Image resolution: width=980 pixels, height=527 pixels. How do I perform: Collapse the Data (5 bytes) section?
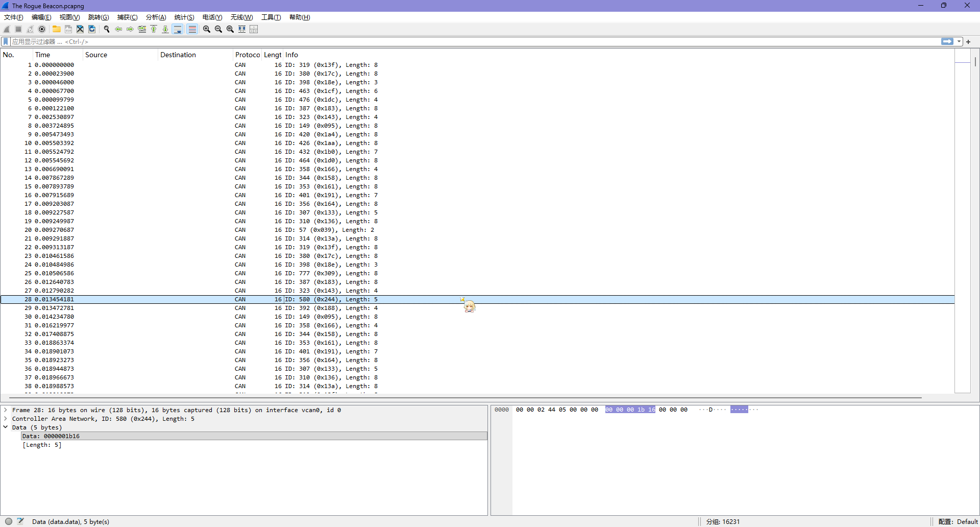pyautogui.click(x=6, y=427)
